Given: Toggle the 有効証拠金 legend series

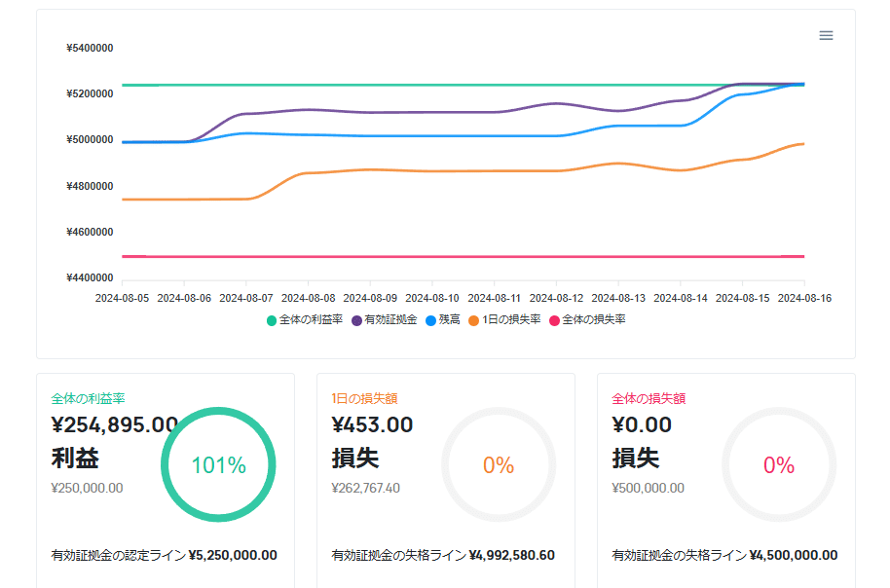Looking at the screenshot, I should point(385,320).
